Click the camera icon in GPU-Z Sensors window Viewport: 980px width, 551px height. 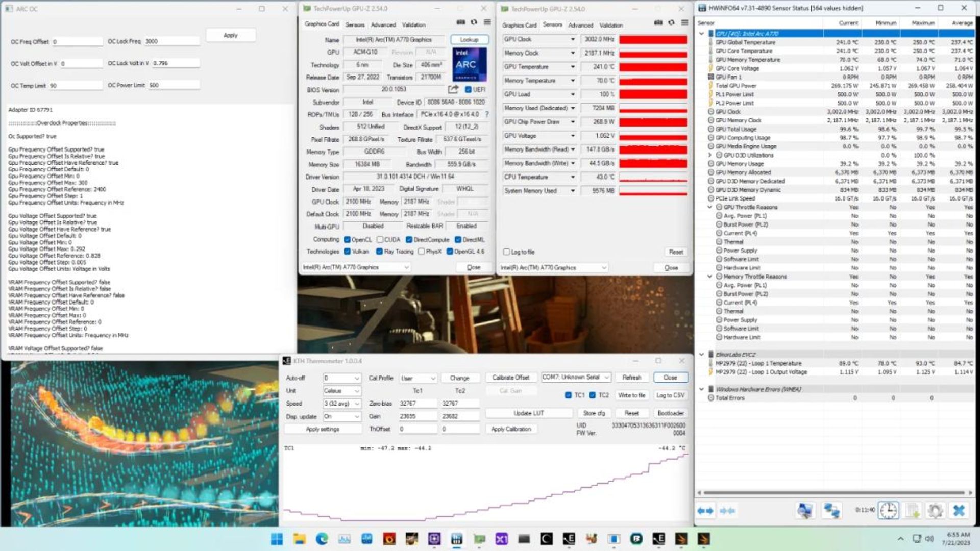click(x=658, y=23)
